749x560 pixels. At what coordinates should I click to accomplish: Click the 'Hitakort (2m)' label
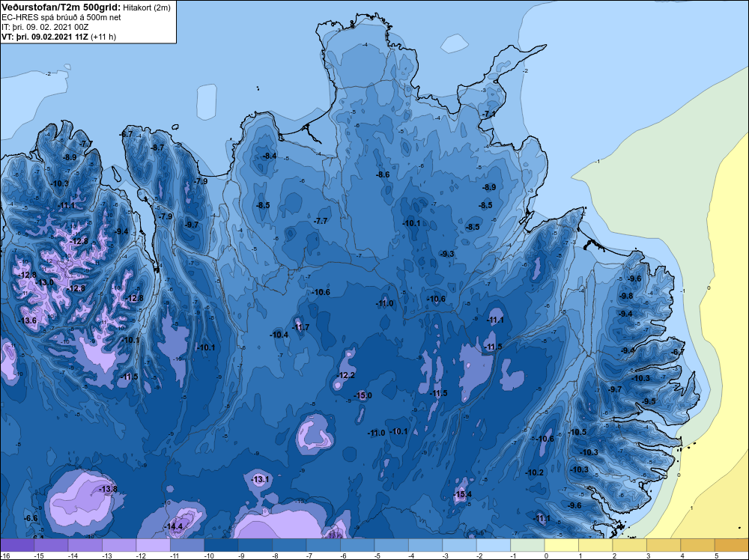click(x=146, y=7)
